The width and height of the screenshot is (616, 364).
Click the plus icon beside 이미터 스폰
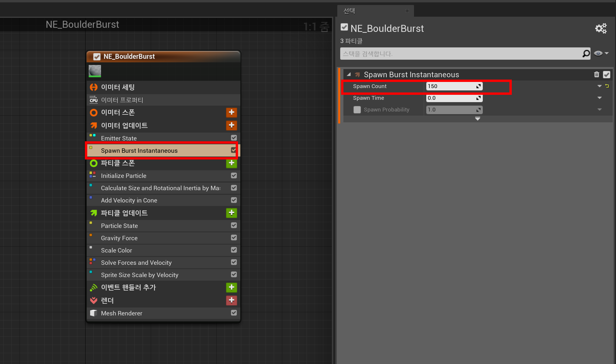point(231,112)
